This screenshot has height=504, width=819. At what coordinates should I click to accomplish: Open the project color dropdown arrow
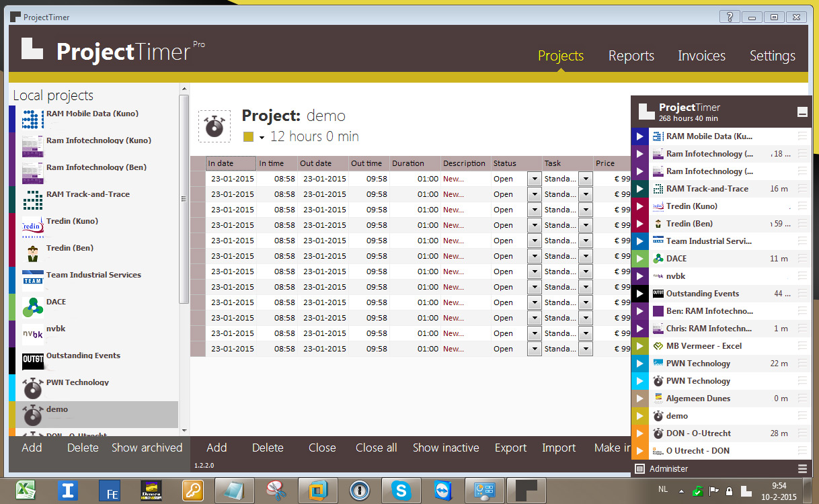[262, 137]
